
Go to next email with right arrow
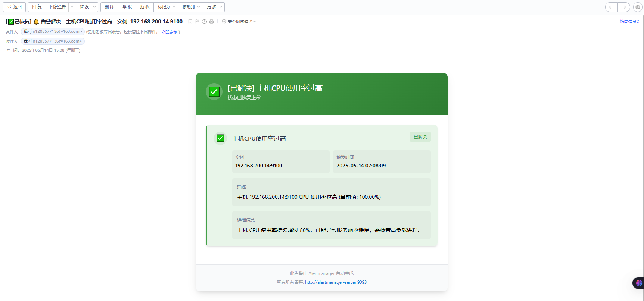coord(624,7)
